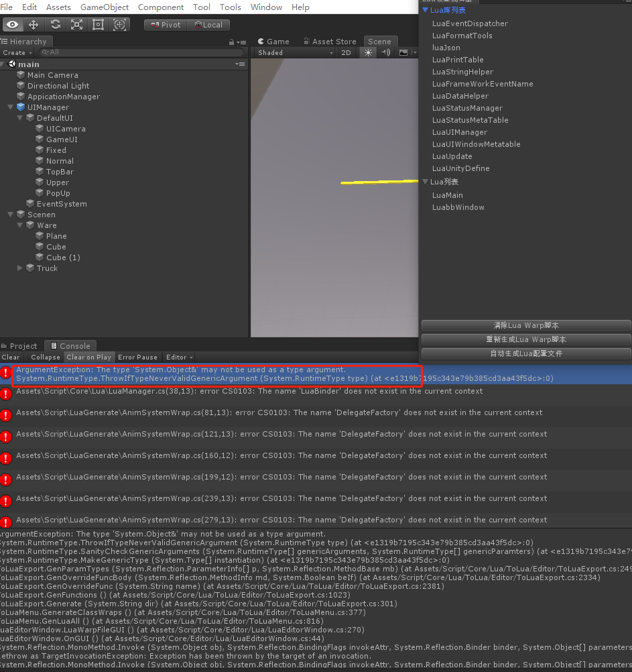Viewport: 632px width, 672px height.
Task: Toggle Clear on Play option
Action: pyautogui.click(x=88, y=357)
